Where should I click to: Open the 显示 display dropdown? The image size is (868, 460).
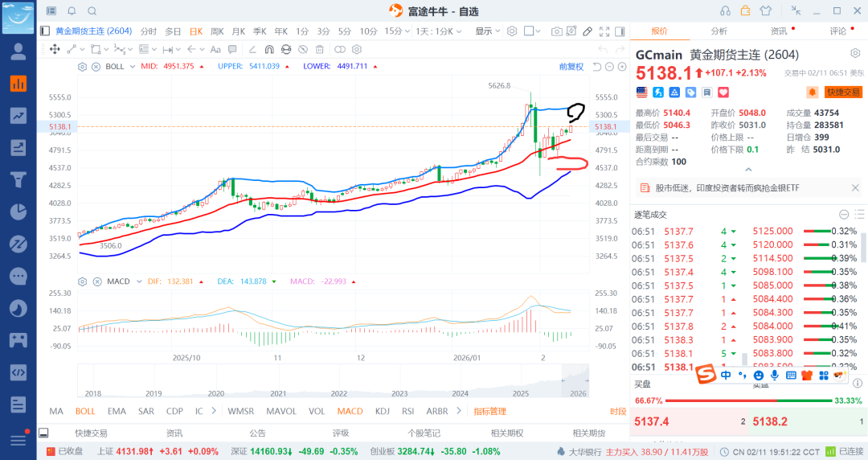click(x=487, y=31)
